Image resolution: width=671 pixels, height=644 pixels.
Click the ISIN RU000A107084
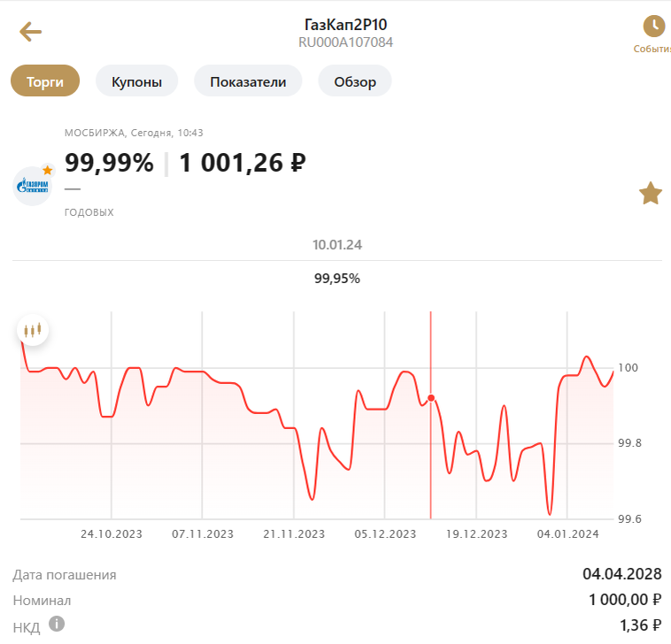pyautogui.click(x=345, y=42)
